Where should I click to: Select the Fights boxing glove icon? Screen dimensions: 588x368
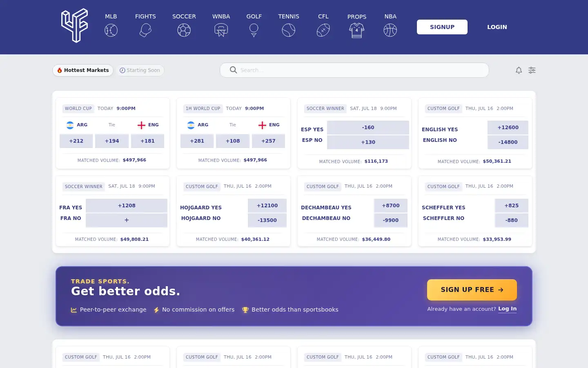pos(145,30)
